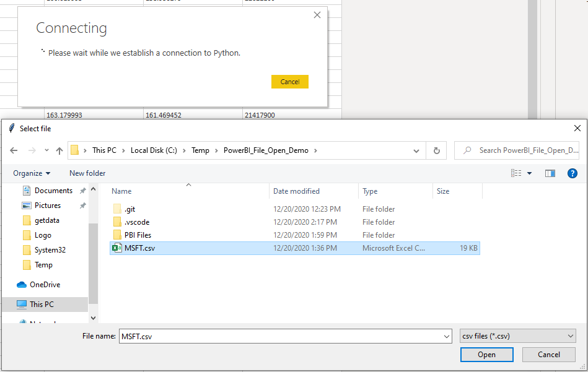Close the Connecting dialog
Viewport: 588px width, 372px height.
(317, 15)
